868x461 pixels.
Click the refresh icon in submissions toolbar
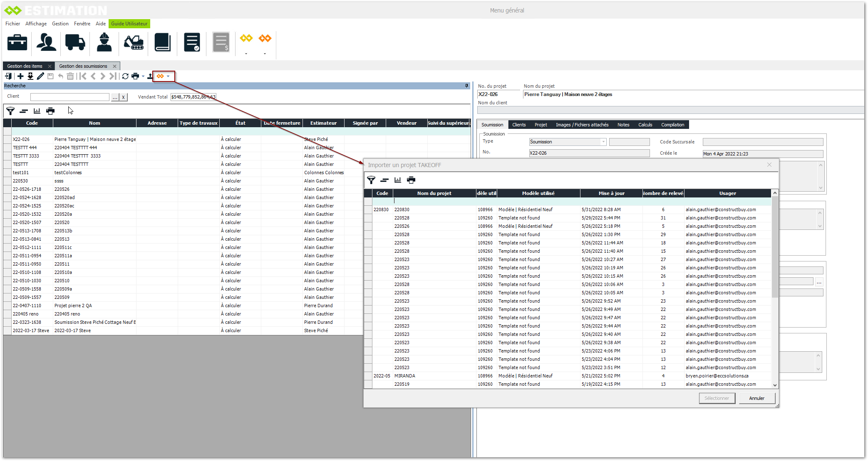coord(125,76)
